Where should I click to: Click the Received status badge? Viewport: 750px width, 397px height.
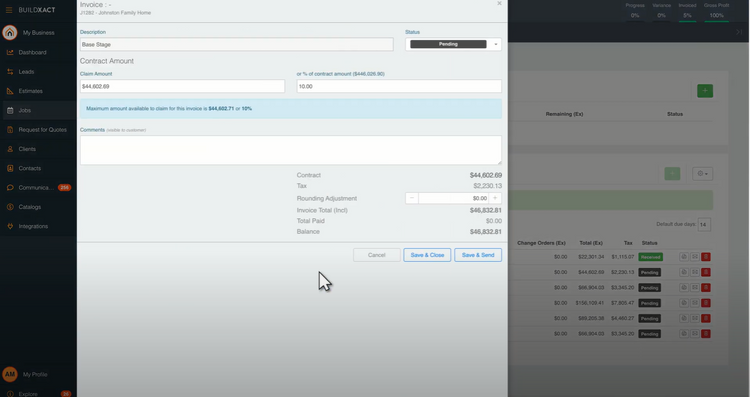[x=651, y=257]
